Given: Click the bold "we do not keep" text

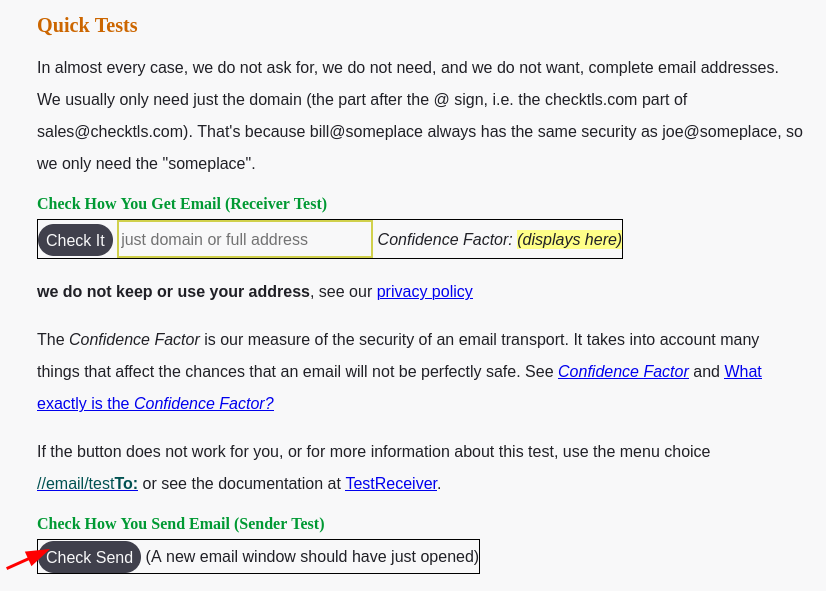Looking at the screenshot, I should (x=173, y=292).
